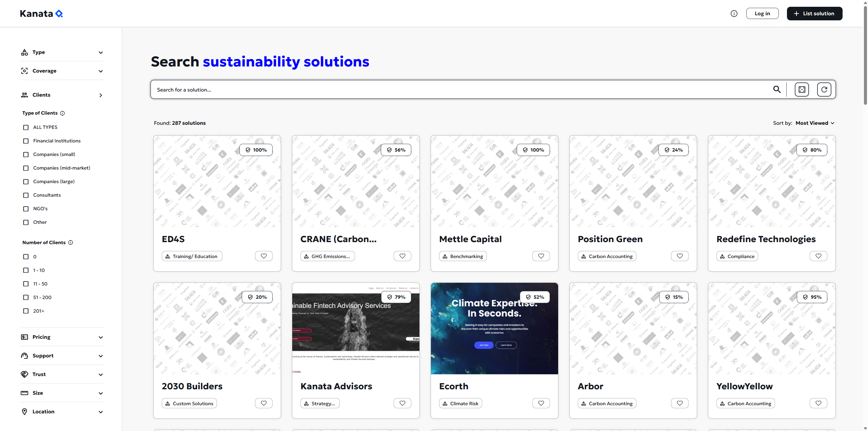Click the Training/ Education tag on ED4S
868x431 pixels.
tap(192, 256)
